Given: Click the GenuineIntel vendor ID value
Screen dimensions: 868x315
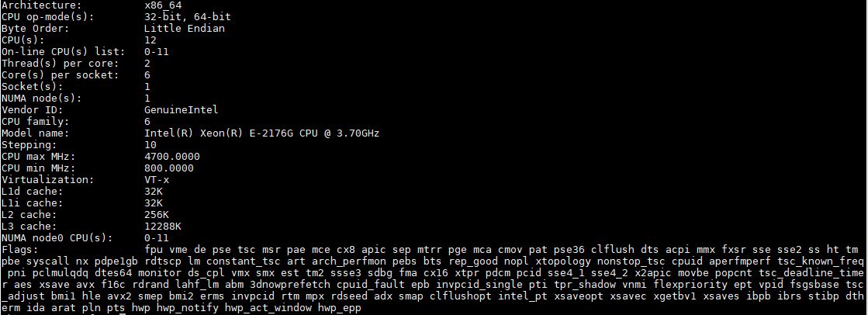Looking at the screenshot, I should coord(181,110).
